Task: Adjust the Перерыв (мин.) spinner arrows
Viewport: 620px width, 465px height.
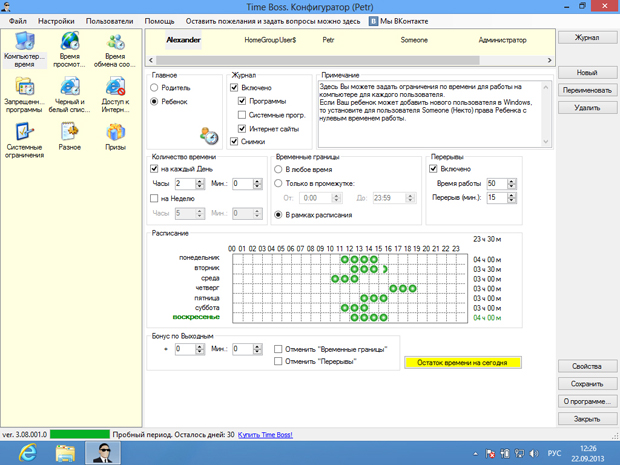Action: tap(518, 198)
